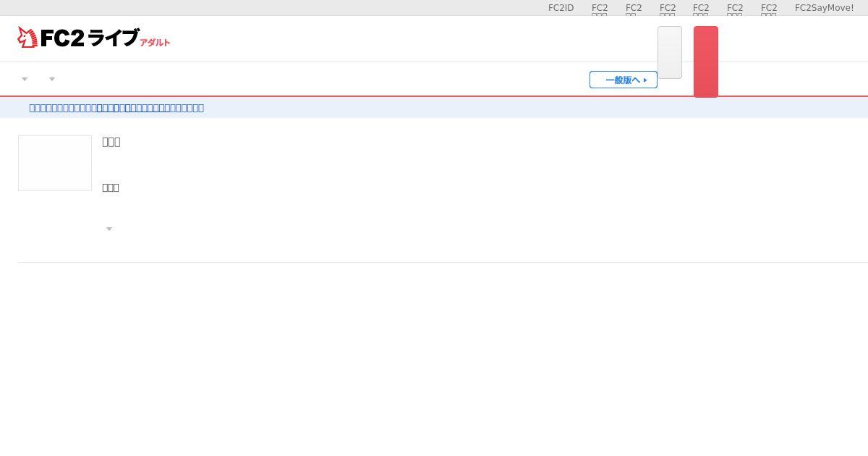Screen dimensions: 868x456
Task: Expand the dropdown arrow below the profile text
Action: pos(109,229)
